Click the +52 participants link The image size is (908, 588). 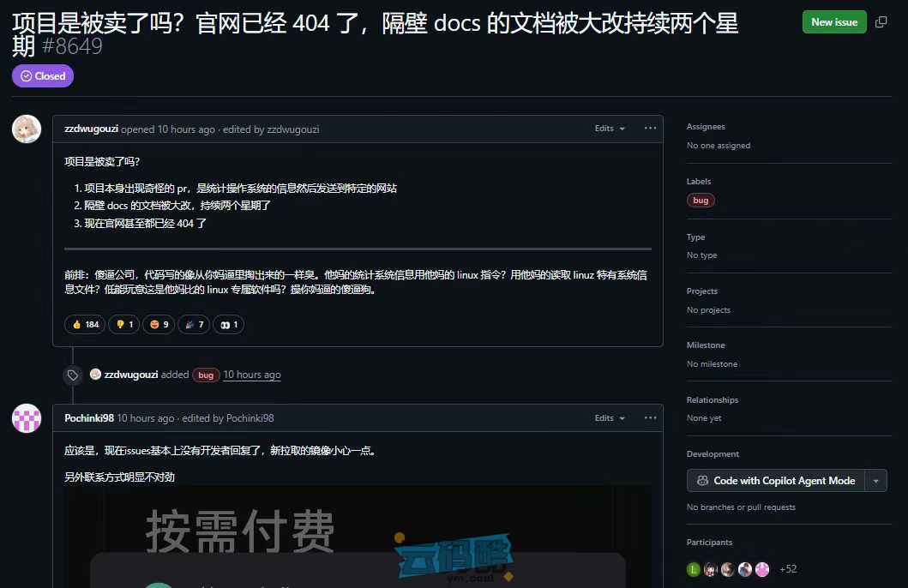[x=787, y=568]
